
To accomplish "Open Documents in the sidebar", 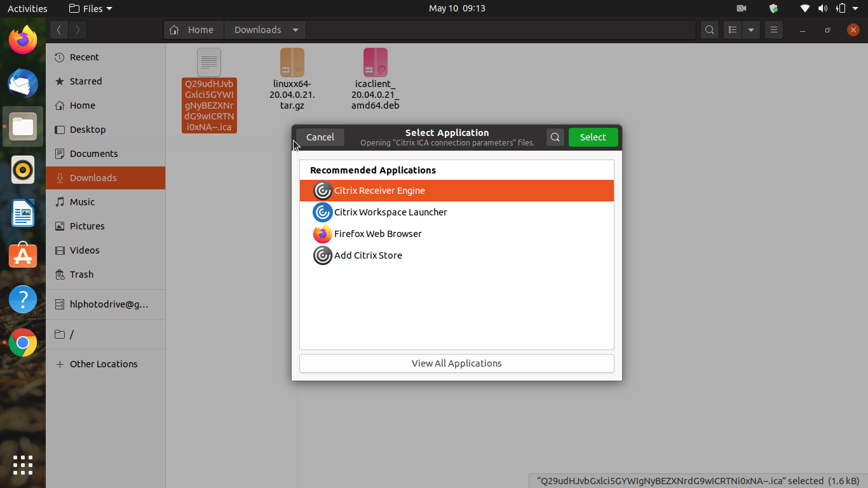I will point(105,154).
